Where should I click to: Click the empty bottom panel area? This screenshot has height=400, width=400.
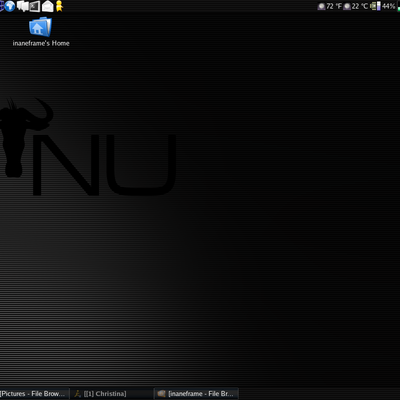click(319, 394)
